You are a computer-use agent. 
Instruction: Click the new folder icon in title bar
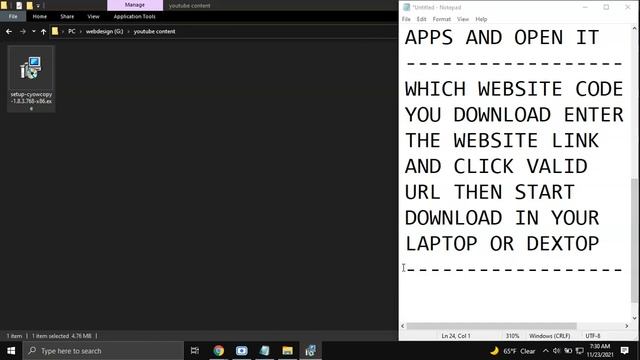(x=29, y=5)
